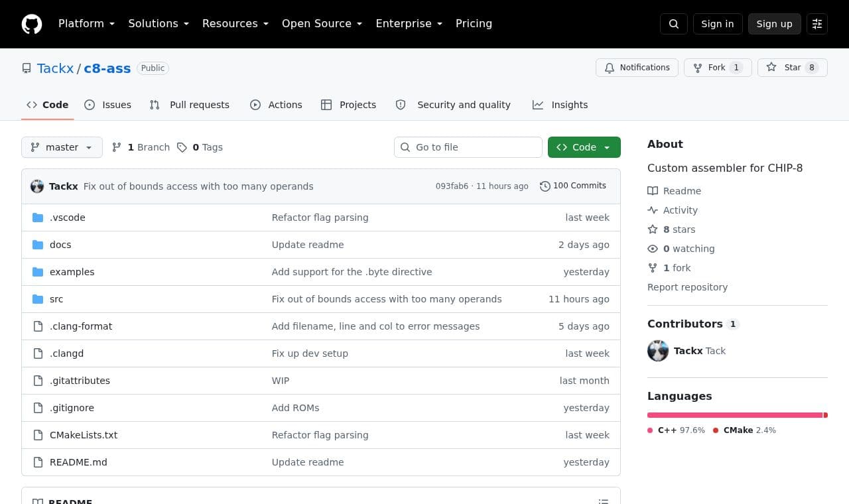The image size is (849, 504).
Task: Click the .clang-format file icon
Action: (38, 326)
